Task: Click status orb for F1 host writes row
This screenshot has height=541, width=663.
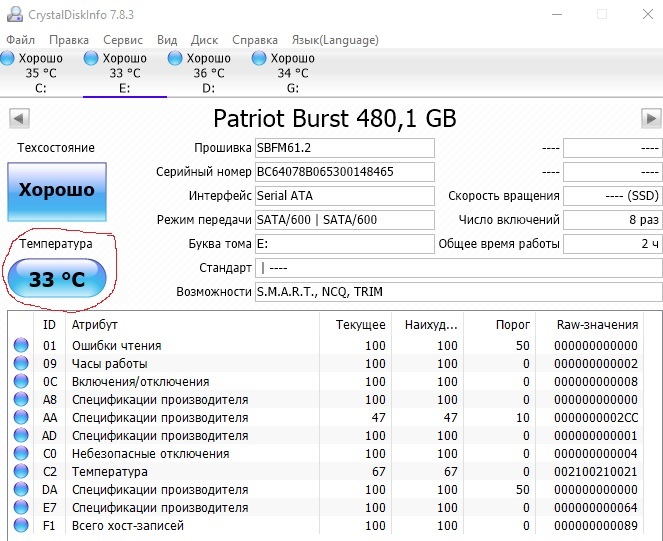Action: [x=21, y=526]
